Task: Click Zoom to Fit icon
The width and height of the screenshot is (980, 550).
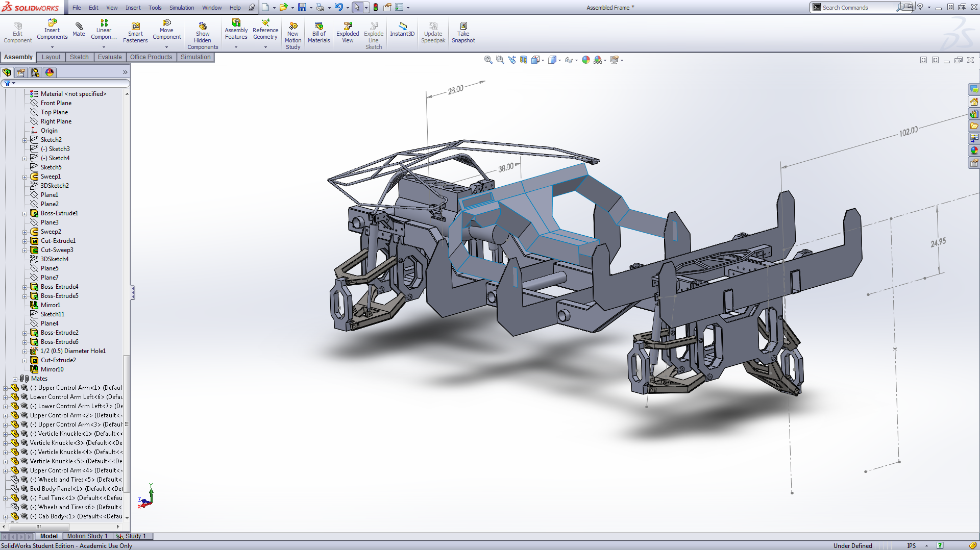Action: (x=488, y=60)
